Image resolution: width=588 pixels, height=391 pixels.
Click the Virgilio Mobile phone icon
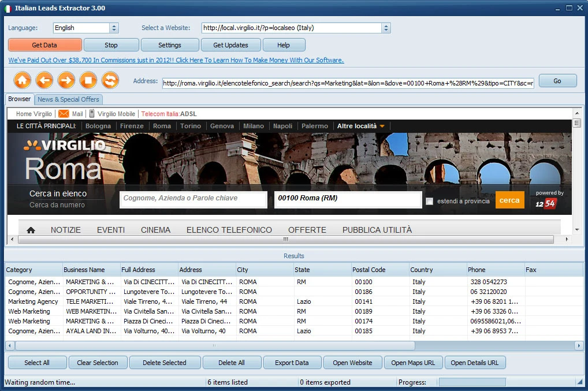point(91,114)
